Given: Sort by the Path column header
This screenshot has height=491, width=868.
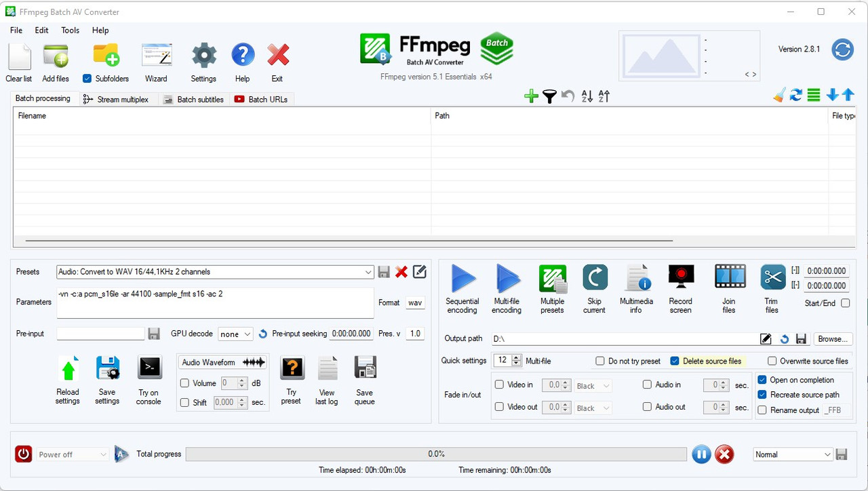Looking at the screenshot, I should (629, 116).
